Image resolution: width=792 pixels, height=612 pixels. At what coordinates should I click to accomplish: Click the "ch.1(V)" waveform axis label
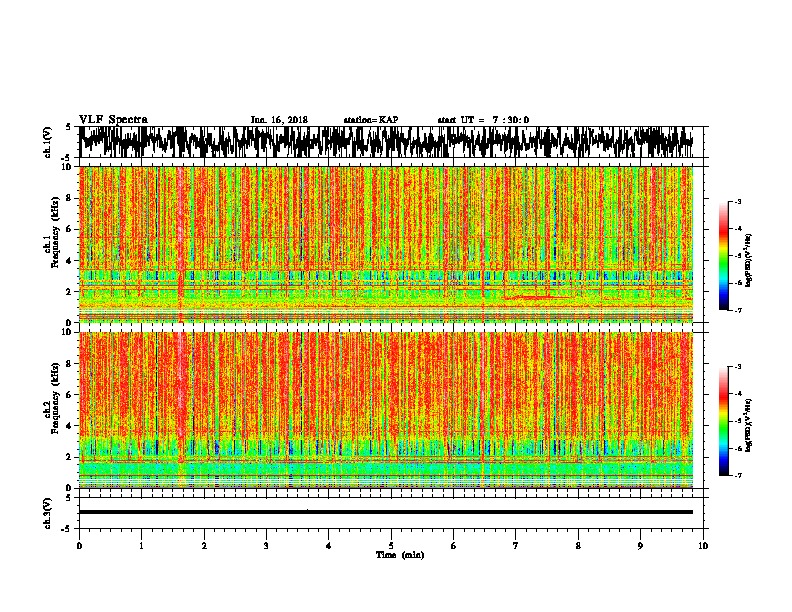pos(48,142)
